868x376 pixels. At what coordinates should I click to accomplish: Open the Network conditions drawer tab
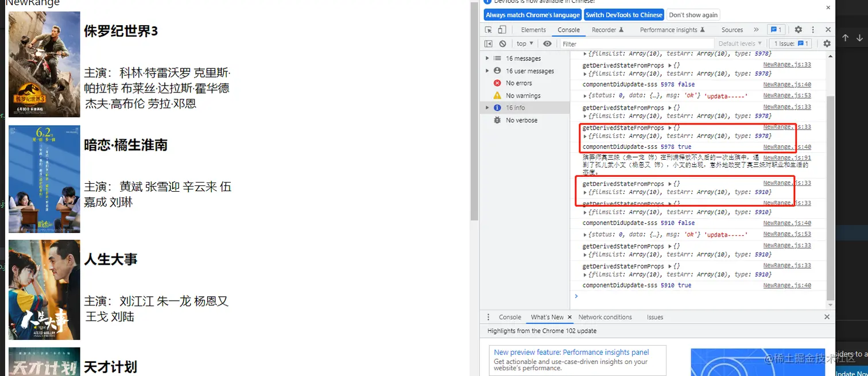605,317
